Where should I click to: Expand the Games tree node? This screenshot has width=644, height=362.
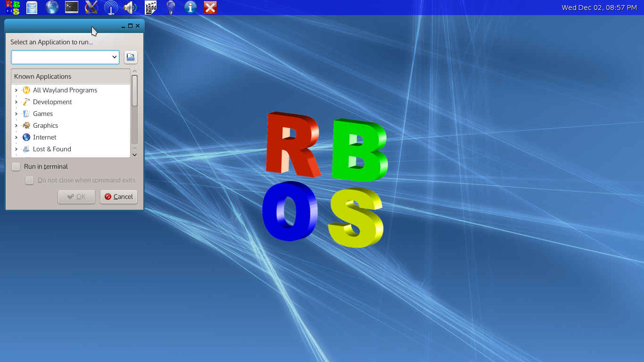(x=16, y=114)
